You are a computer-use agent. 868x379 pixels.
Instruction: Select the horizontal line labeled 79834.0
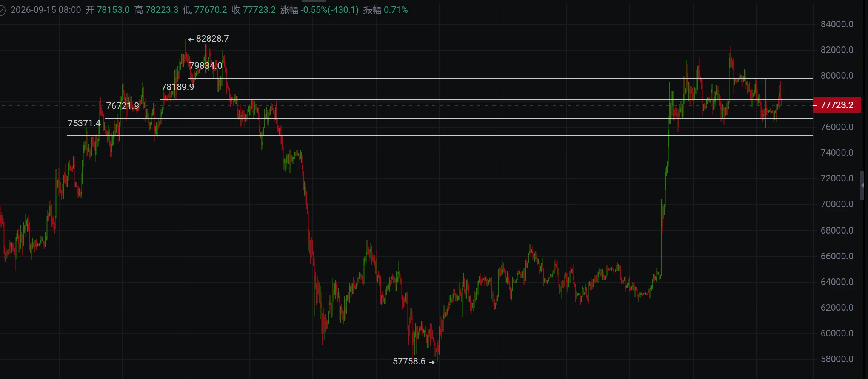500,78
